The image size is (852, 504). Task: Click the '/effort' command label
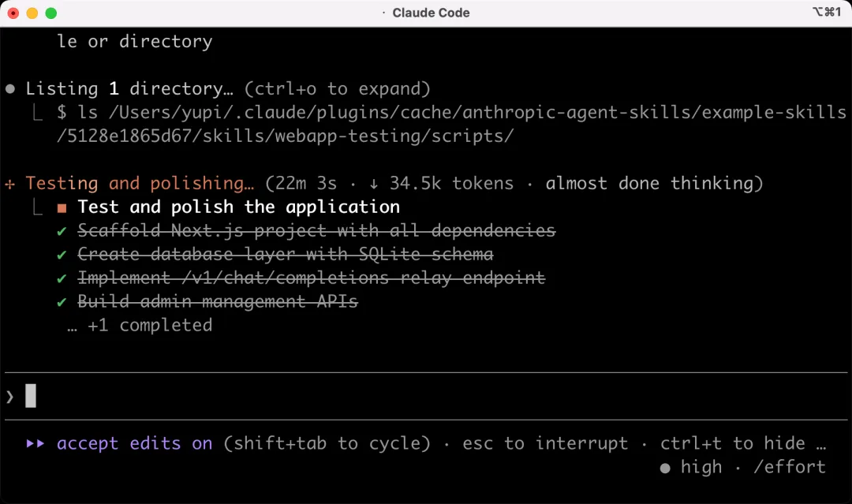pos(790,467)
